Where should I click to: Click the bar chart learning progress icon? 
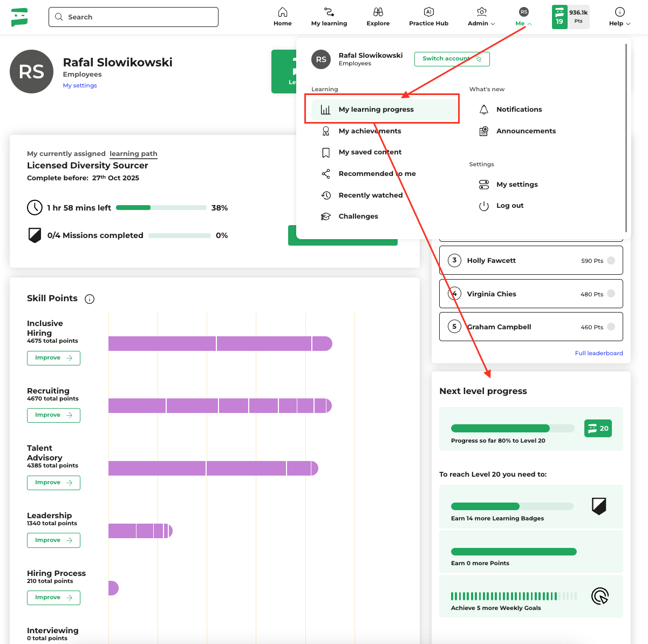point(326,110)
